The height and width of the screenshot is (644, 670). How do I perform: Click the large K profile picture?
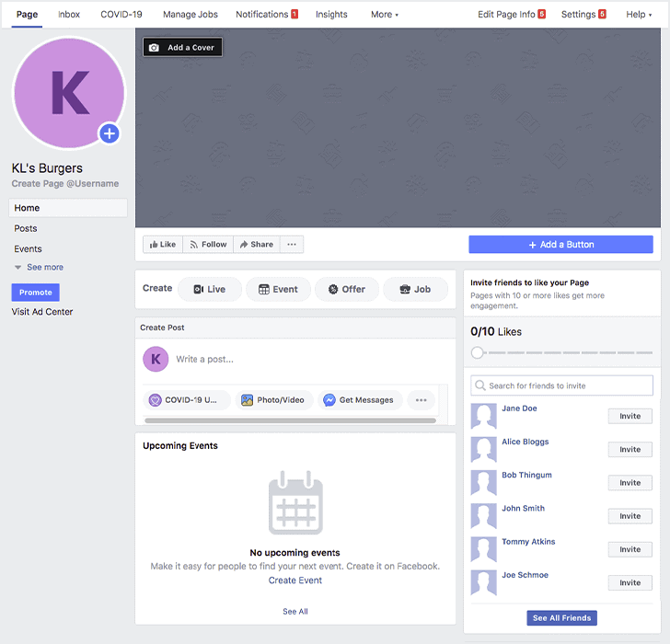pos(69,93)
